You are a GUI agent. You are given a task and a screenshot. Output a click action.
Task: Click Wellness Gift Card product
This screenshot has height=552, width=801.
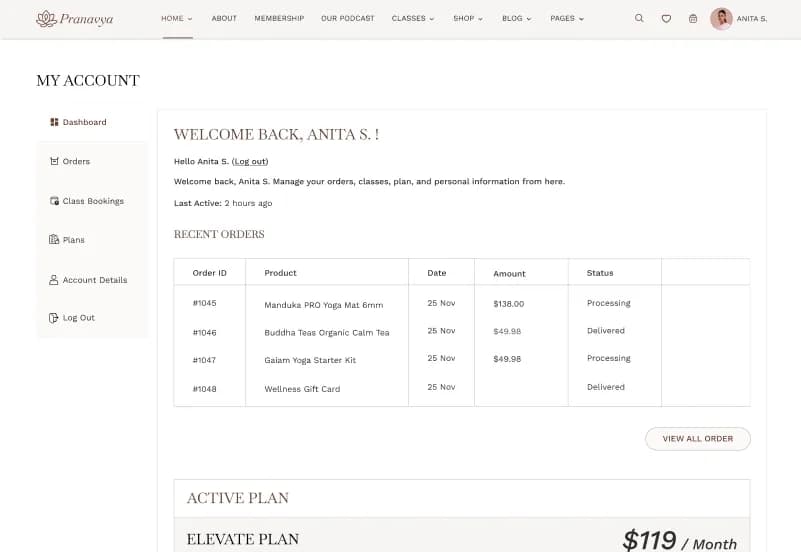tap(302, 389)
